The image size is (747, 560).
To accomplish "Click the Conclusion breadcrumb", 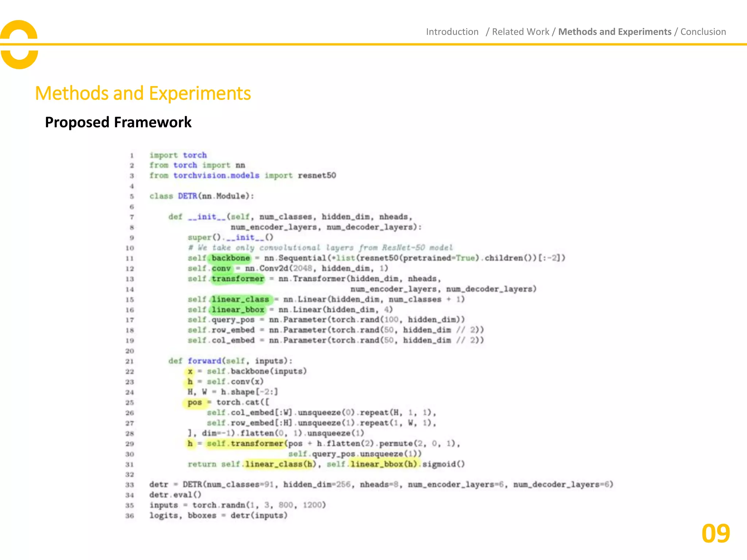I will [x=703, y=32].
